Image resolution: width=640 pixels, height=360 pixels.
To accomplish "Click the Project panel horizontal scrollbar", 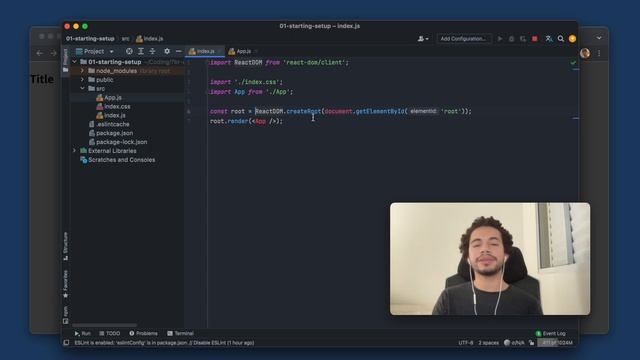I will click(x=104, y=325).
